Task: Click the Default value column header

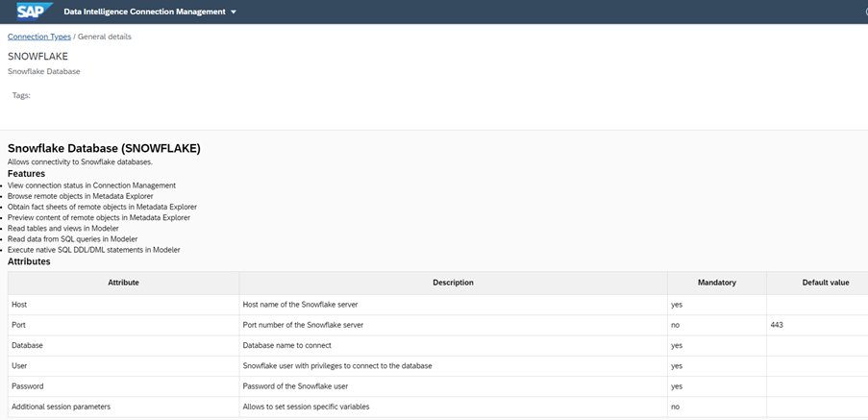Action: 825,283
